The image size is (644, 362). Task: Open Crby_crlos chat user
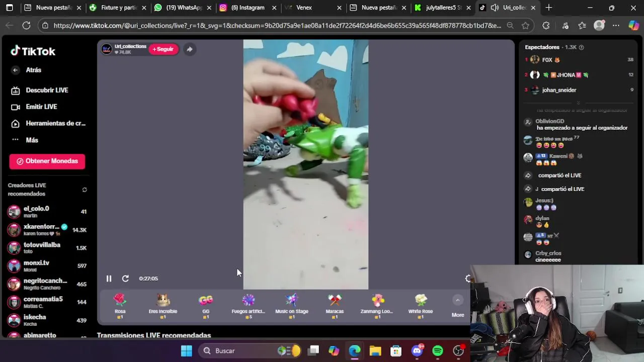point(548,253)
